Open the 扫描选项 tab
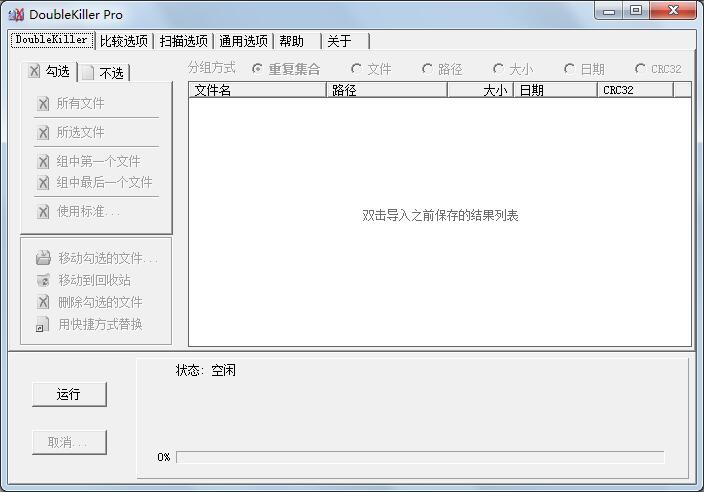The height and width of the screenshot is (492, 704). click(x=184, y=41)
